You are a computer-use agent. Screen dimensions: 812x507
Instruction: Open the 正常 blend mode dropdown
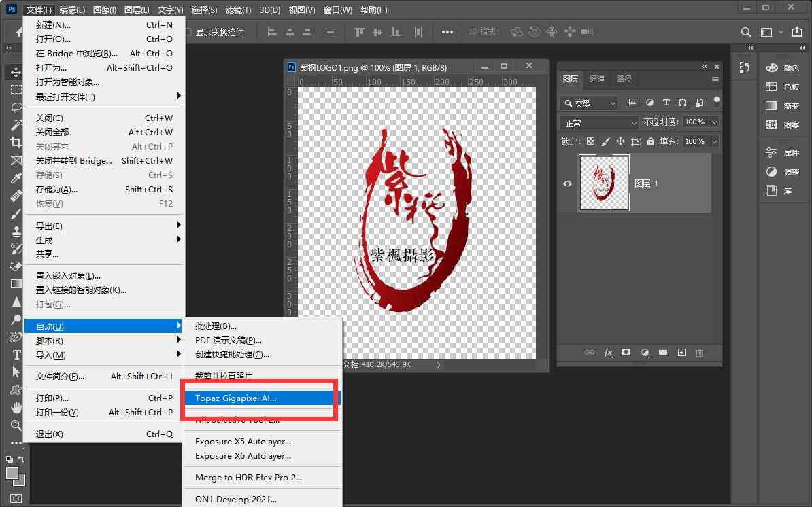(599, 122)
